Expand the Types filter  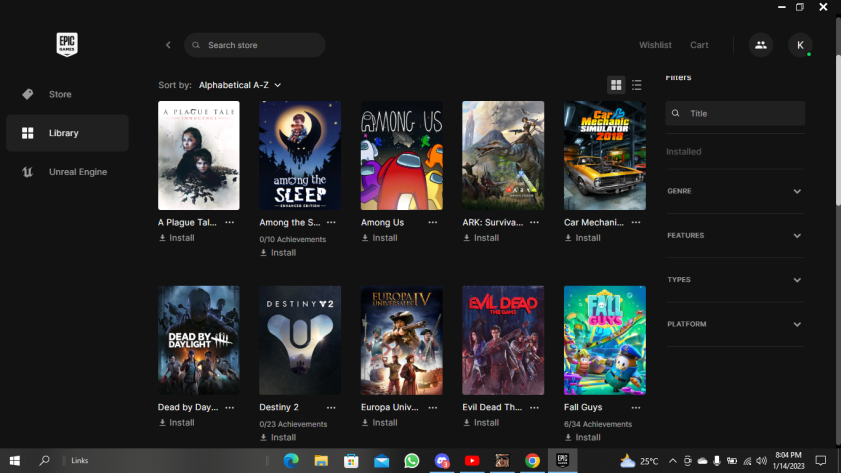click(734, 280)
